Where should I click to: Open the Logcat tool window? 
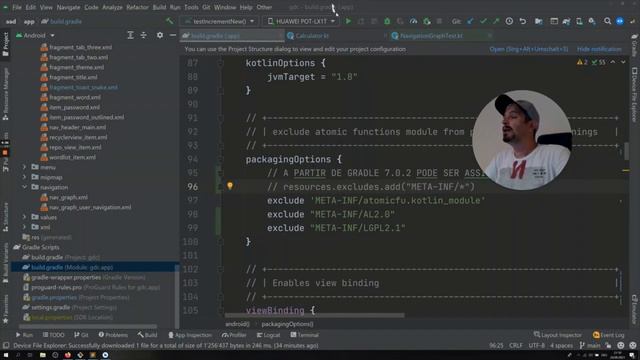269,335
